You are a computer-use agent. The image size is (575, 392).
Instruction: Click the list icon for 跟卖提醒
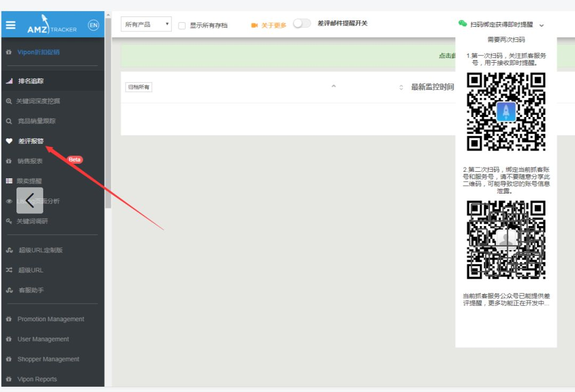point(9,181)
